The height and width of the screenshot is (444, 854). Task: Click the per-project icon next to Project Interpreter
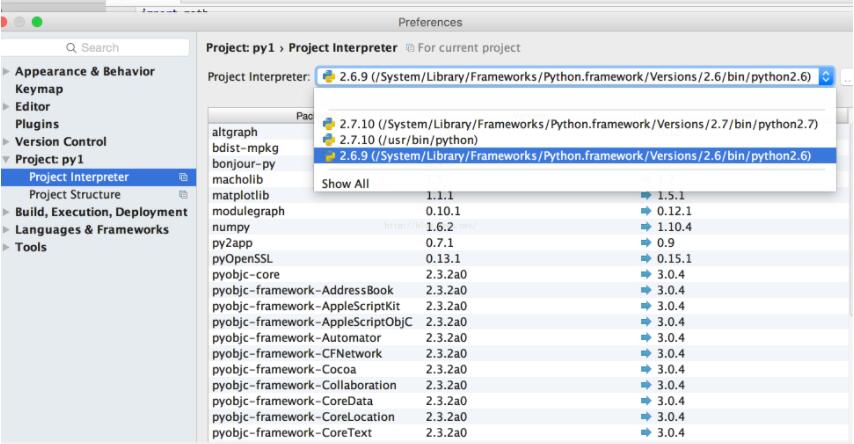(183, 177)
